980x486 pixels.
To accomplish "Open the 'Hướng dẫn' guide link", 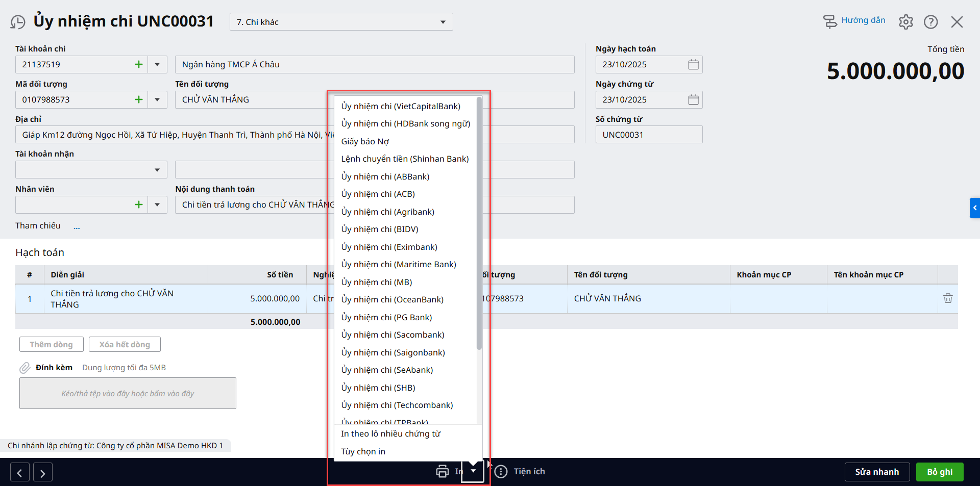I will [863, 20].
